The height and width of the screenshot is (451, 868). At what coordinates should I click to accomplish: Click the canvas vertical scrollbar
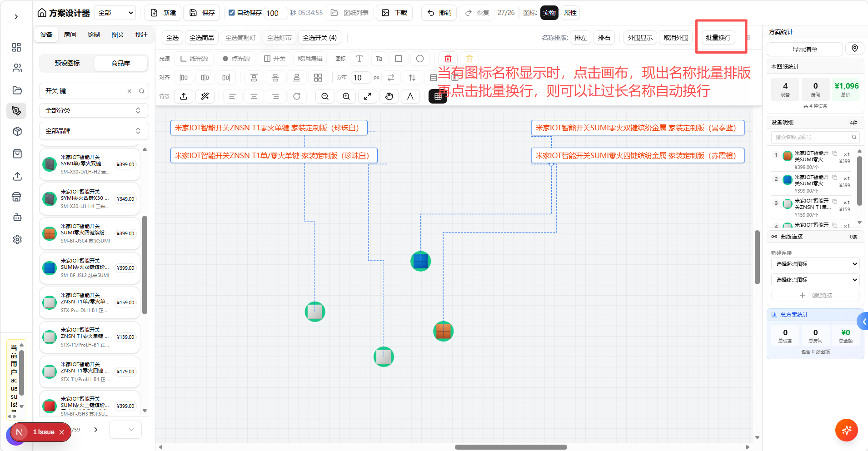(757, 258)
